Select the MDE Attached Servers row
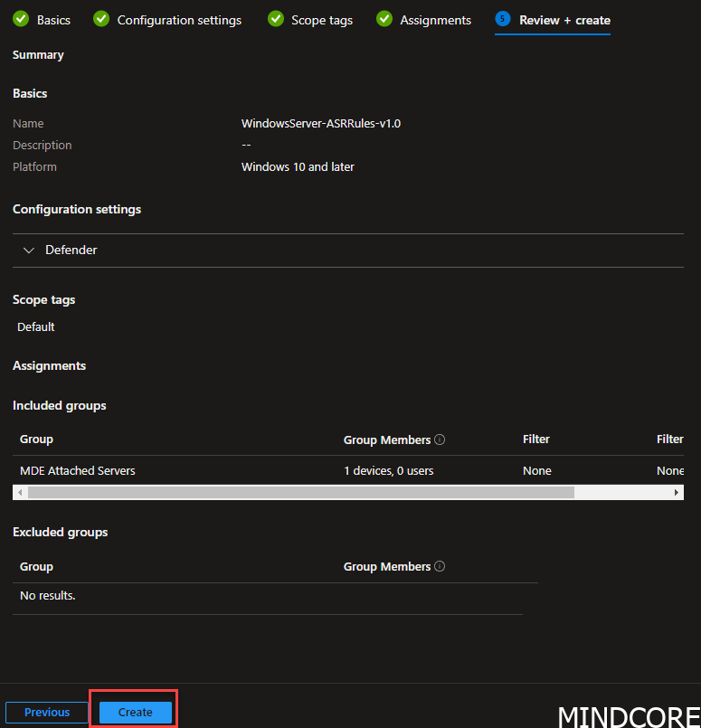 pyautogui.click(x=348, y=470)
